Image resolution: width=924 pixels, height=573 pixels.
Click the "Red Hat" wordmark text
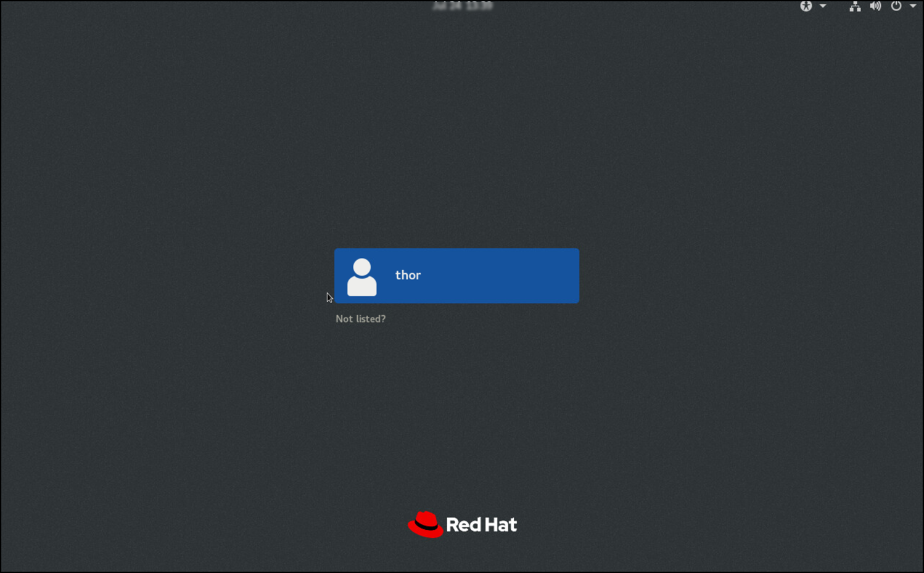[x=481, y=525]
